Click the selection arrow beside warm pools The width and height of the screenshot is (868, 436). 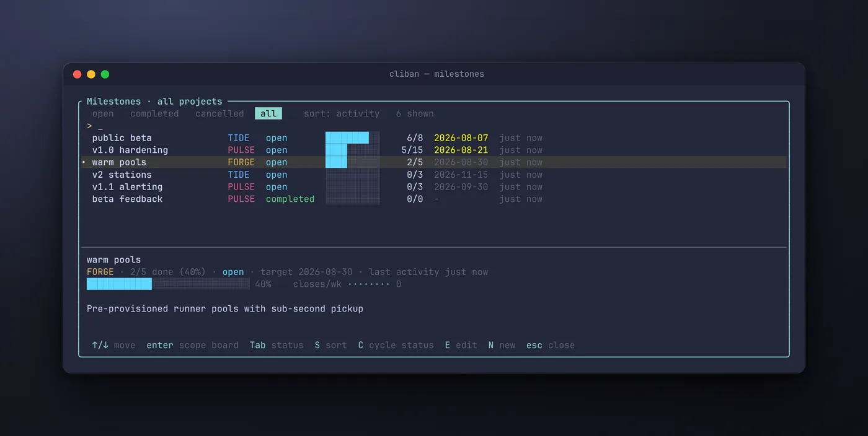click(84, 162)
